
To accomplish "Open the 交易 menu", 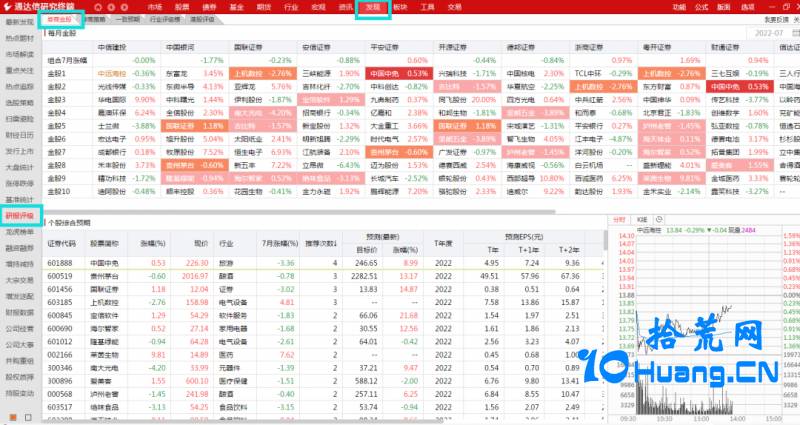I will click(455, 7).
